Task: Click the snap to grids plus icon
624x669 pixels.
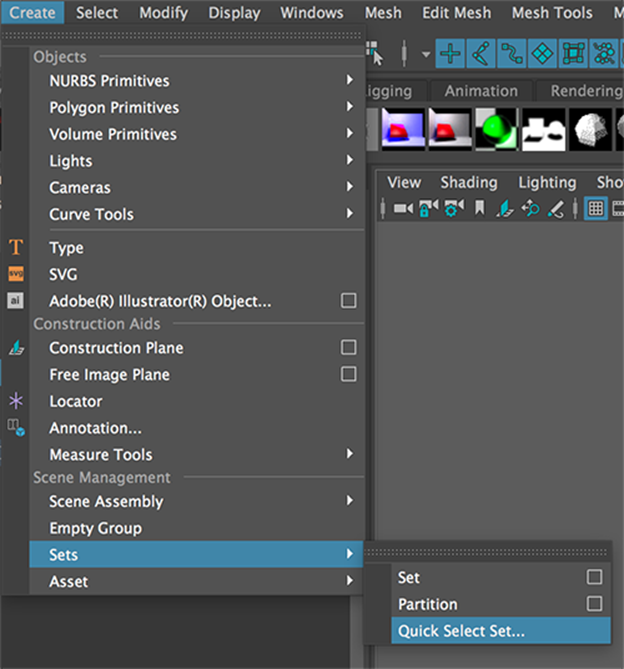Action: point(450,54)
